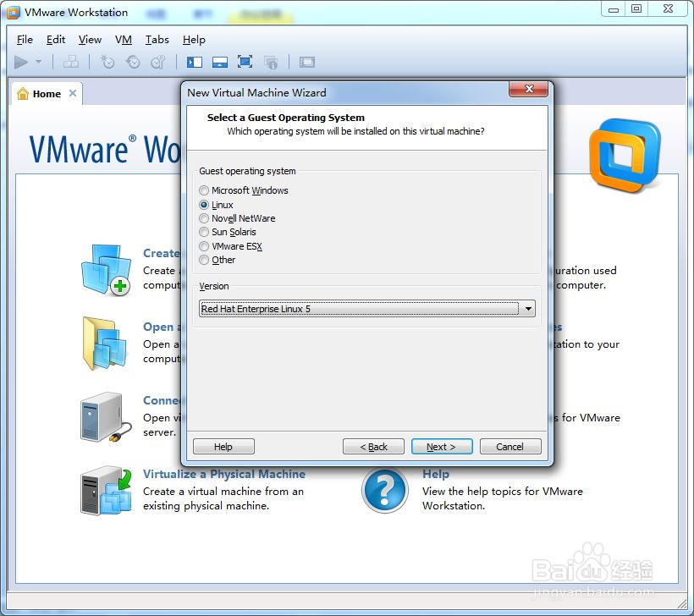Toggle the thumbnail bar view icon
This screenshot has height=616, width=694.
tap(219, 62)
